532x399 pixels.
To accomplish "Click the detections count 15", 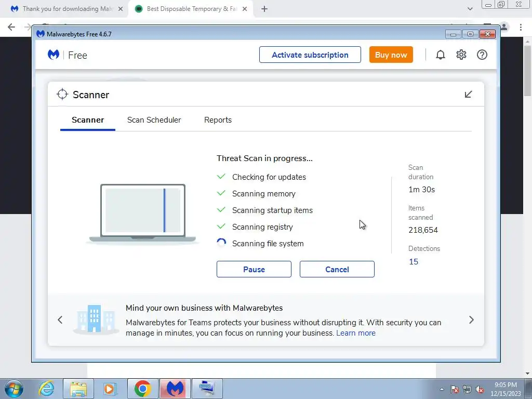I will pyautogui.click(x=414, y=262).
